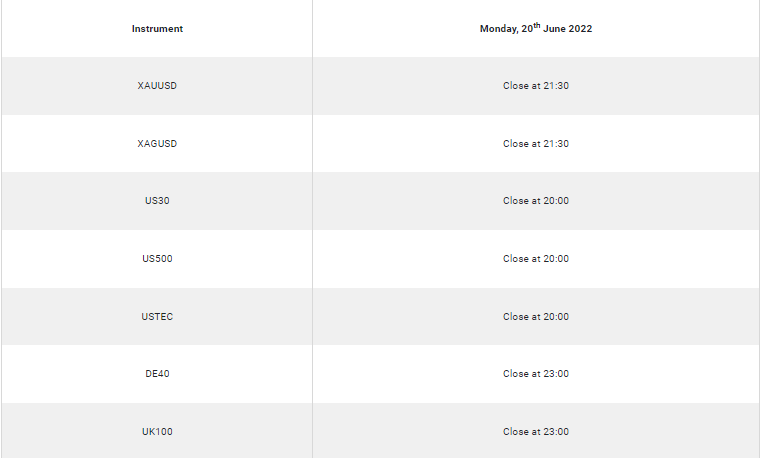Select the US500 Close at 20:00 cell
760x458 pixels.
coord(536,259)
